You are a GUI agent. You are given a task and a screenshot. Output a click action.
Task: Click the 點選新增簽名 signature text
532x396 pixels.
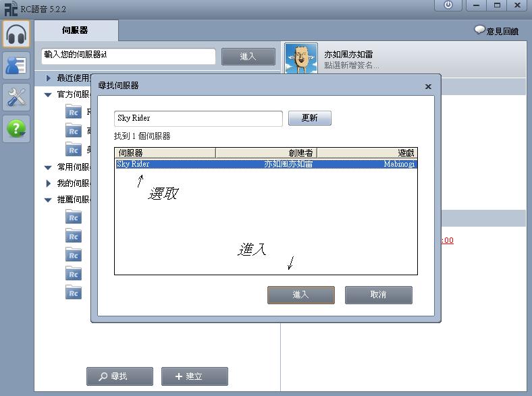[352, 65]
